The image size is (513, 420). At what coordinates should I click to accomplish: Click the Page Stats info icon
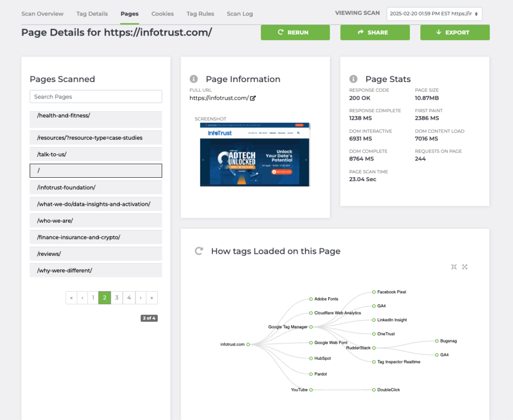(353, 79)
